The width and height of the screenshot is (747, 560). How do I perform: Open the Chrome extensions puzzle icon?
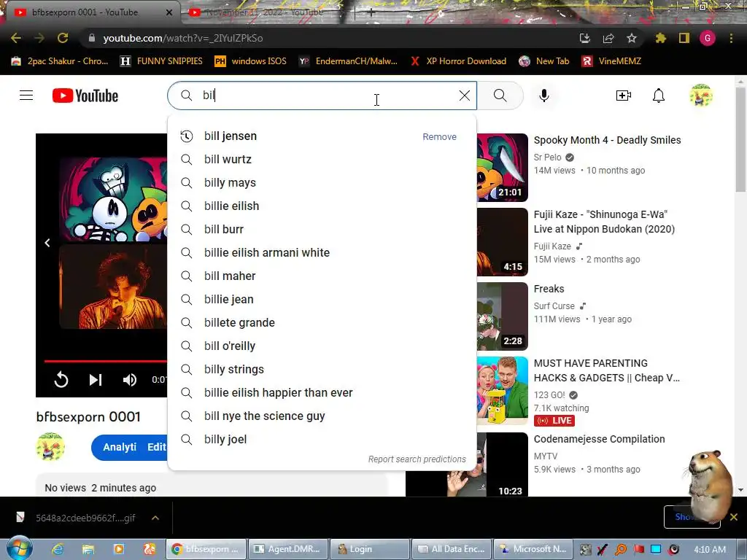coord(660,38)
